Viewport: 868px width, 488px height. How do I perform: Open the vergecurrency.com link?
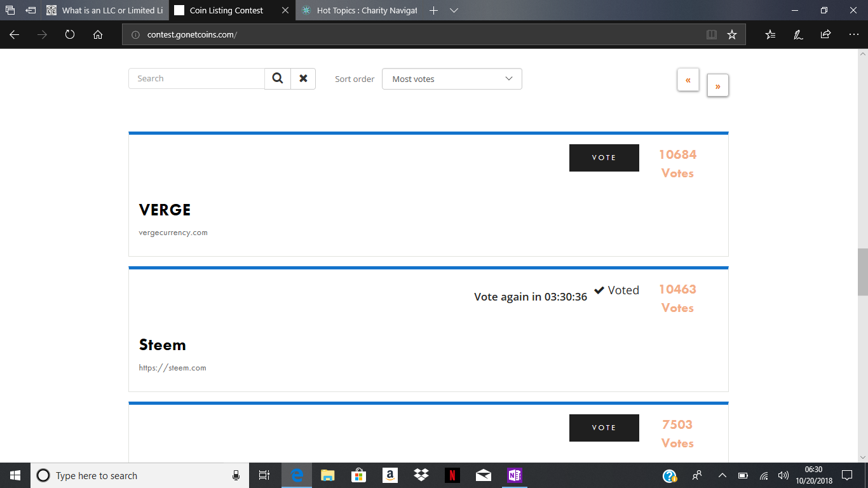pos(173,233)
